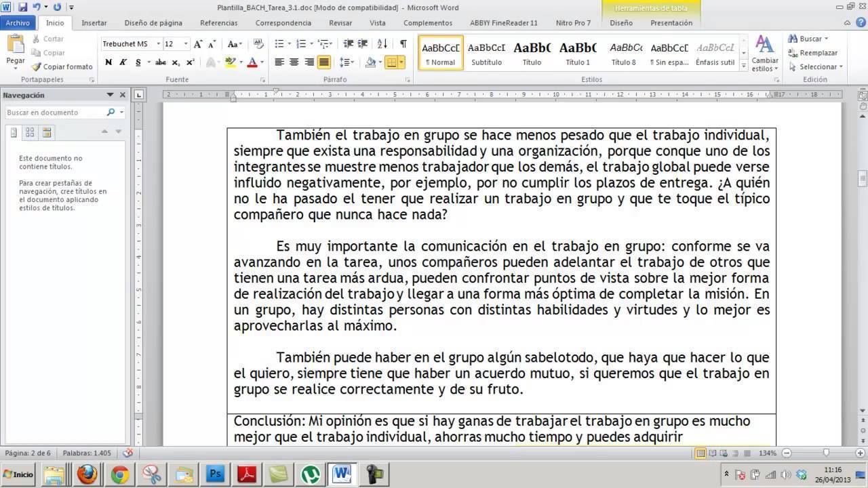Increase font size with grow icon
868x488 pixels.
click(198, 44)
